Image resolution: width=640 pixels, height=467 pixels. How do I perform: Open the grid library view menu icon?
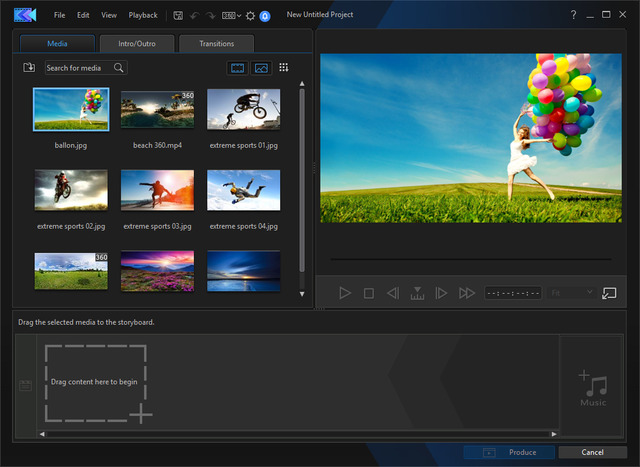tap(284, 68)
